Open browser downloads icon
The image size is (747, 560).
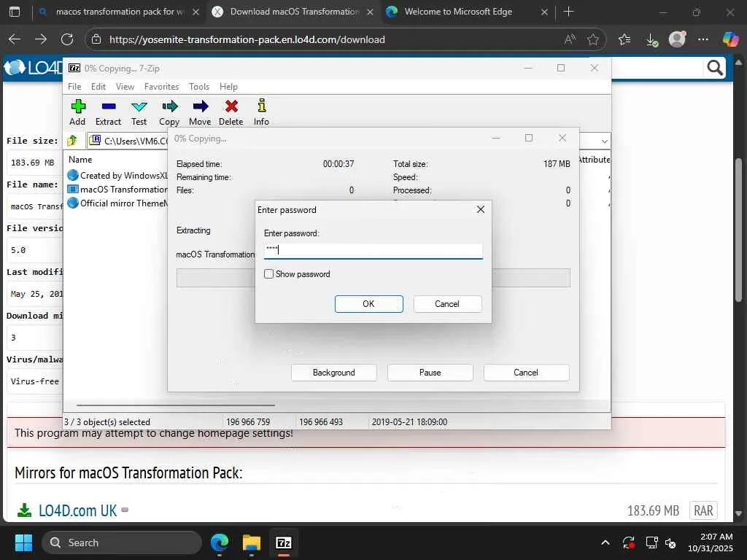[651, 39]
